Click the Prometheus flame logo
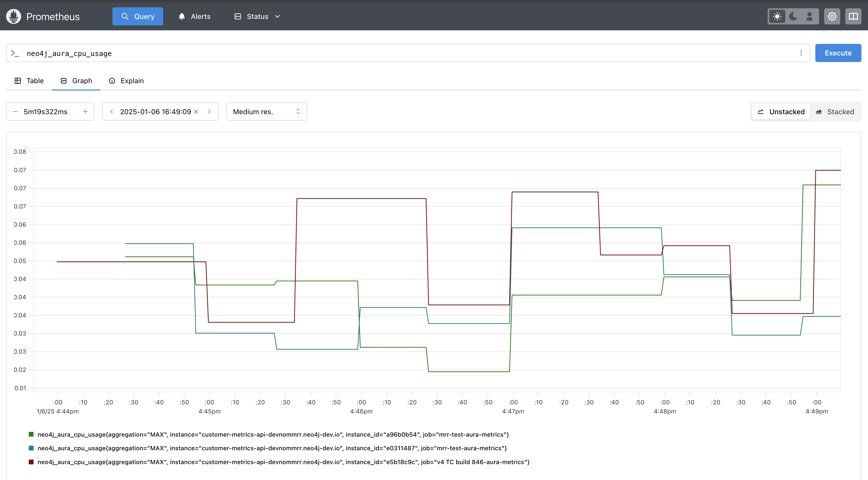Image resolution: width=868 pixels, height=480 pixels. pyautogui.click(x=14, y=16)
